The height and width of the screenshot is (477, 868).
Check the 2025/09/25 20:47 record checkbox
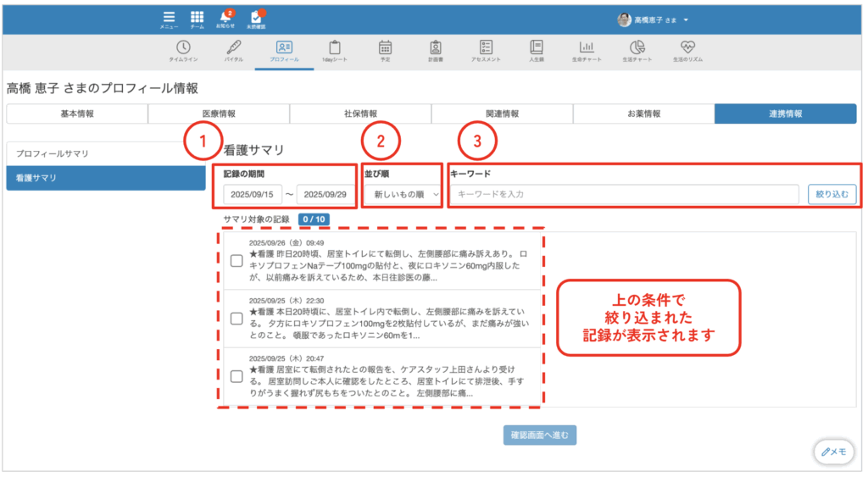click(x=237, y=376)
